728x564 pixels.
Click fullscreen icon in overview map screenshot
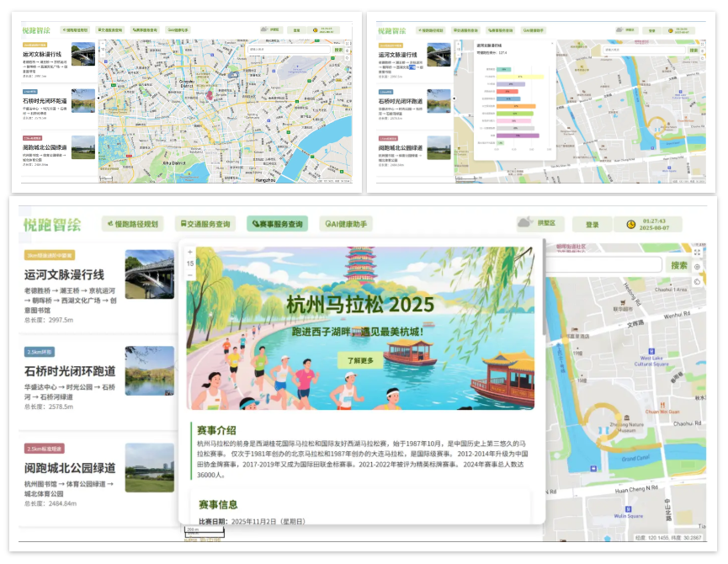coord(347,44)
